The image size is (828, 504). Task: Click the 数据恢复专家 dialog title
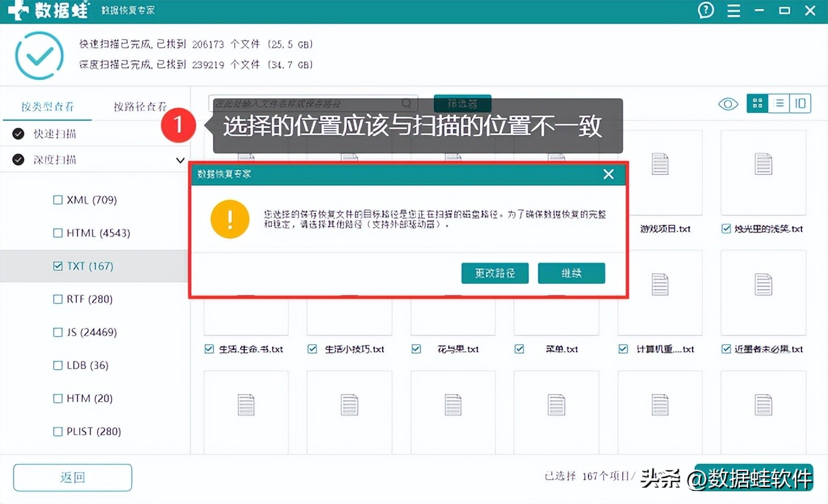click(x=224, y=174)
